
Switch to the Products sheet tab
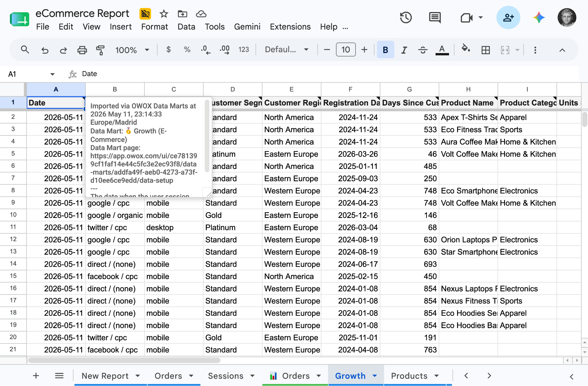tap(409, 376)
